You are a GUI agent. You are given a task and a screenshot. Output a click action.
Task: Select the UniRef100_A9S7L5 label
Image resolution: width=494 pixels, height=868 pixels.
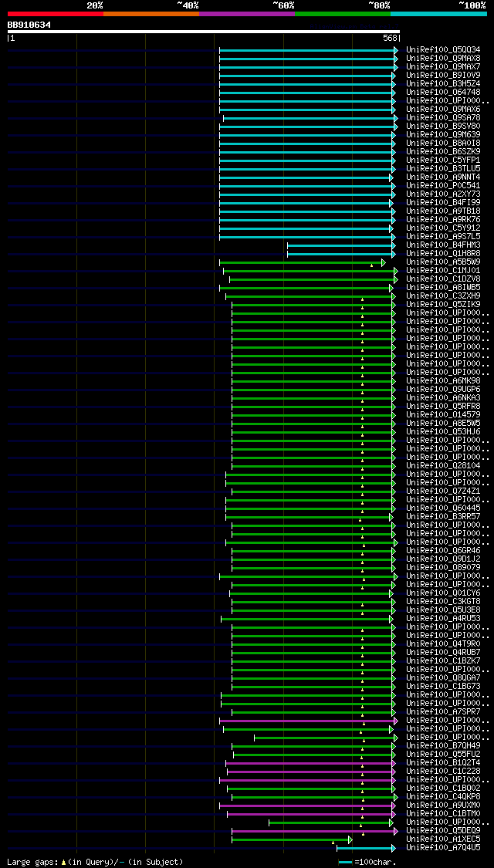click(443, 236)
